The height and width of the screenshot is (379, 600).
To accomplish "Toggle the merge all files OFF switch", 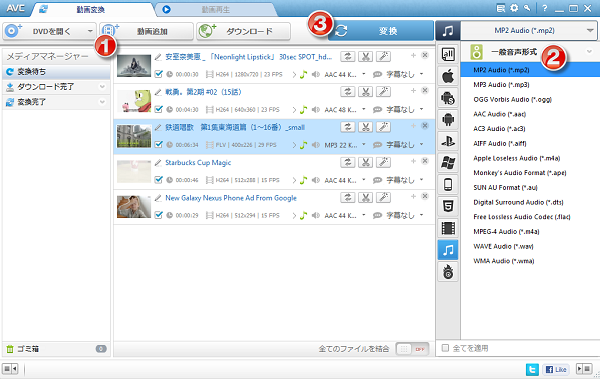I will (x=412, y=349).
